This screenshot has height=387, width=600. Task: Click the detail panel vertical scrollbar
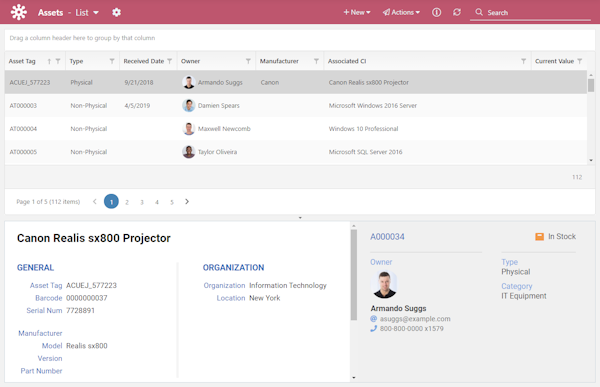[x=354, y=274]
